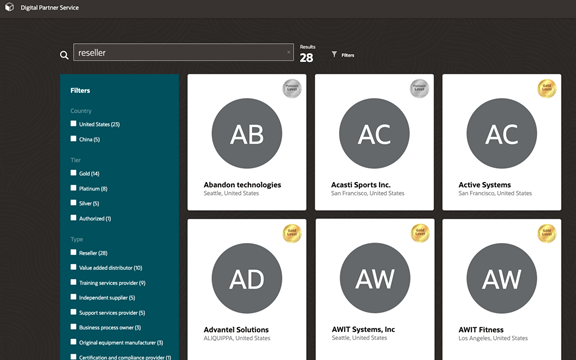Open the AWIT Fitness partner name
576x360 pixels.
pyautogui.click(x=481, y=330)
